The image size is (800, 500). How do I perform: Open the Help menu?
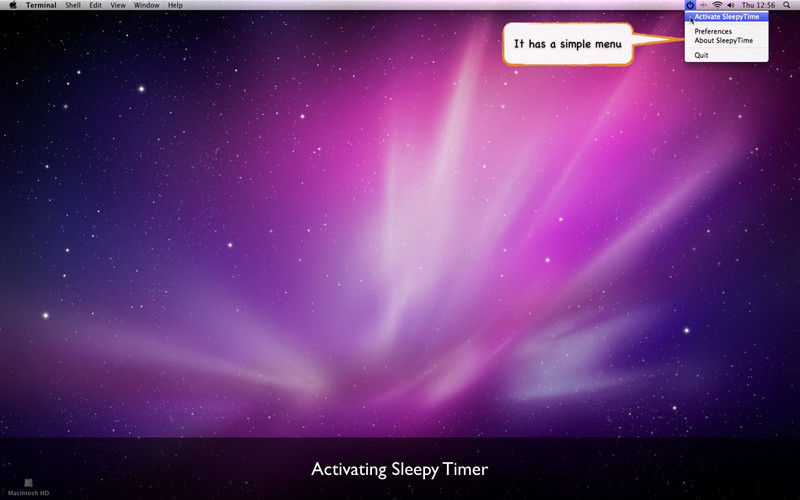pos(175,5)
